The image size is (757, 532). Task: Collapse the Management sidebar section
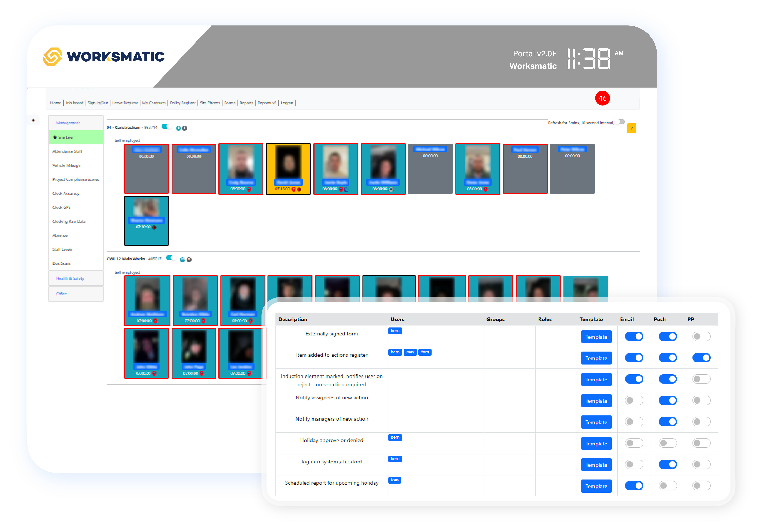(x=68, y=123)
